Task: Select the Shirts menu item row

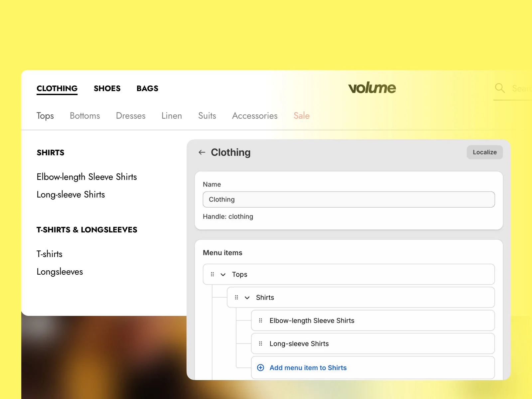Action: (361, 297)
